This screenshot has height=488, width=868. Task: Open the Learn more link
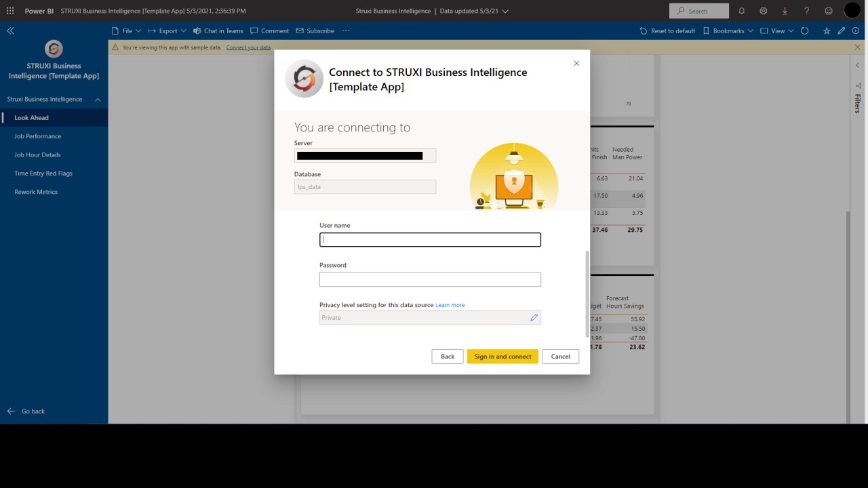click(450, 305)
